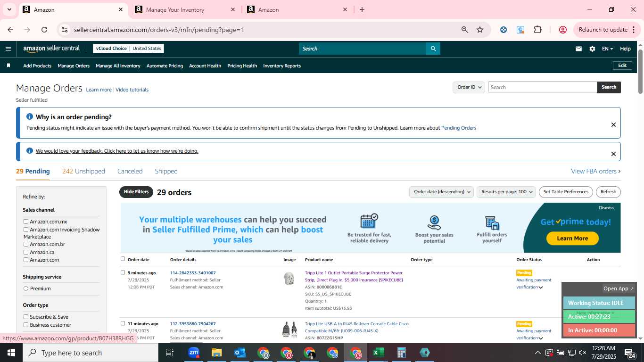Switch to the Manage Your Inventory browser tab
The width and height of the screenshot is (644, 362).
pyautogui.click(x=185, y=9)
